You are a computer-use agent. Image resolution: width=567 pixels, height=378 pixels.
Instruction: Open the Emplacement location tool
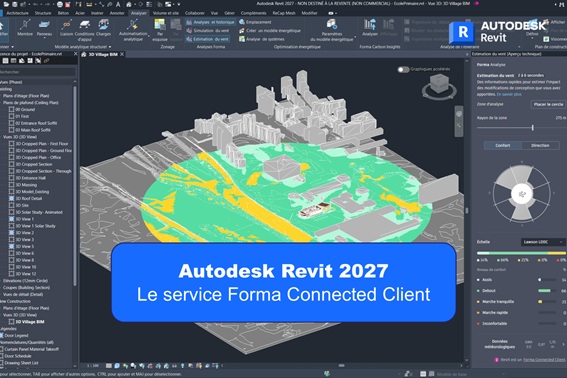(255, 22)
